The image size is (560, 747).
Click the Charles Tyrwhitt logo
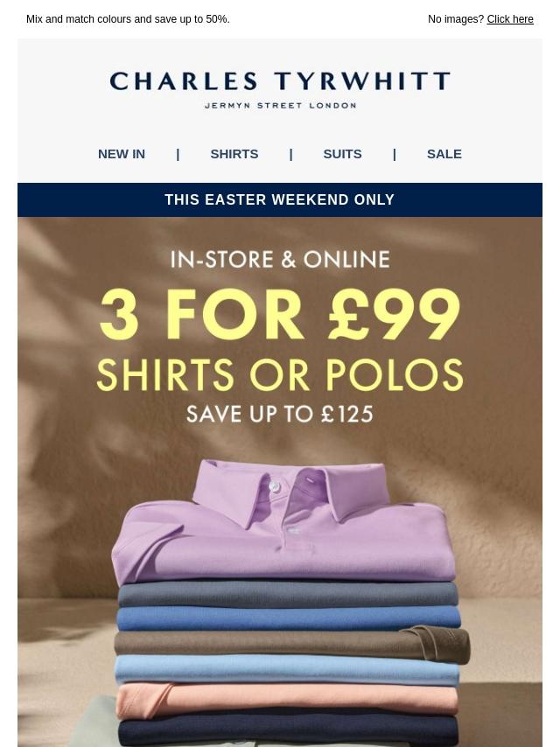pyautogui.click(x=280, y=89)
